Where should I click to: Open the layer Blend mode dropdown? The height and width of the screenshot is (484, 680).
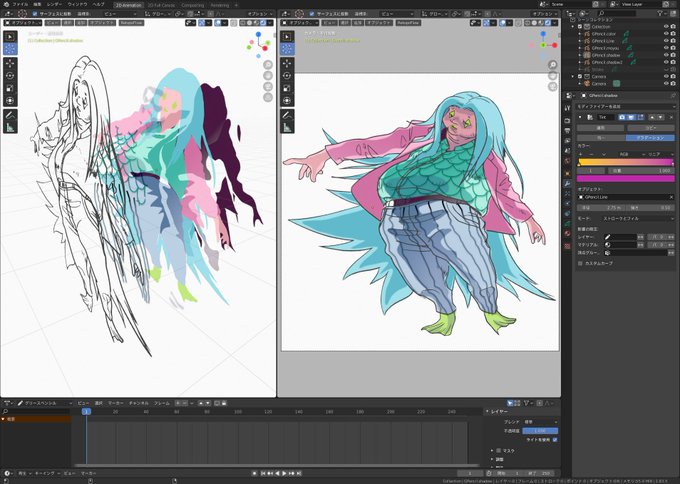[x=540, y=422]
